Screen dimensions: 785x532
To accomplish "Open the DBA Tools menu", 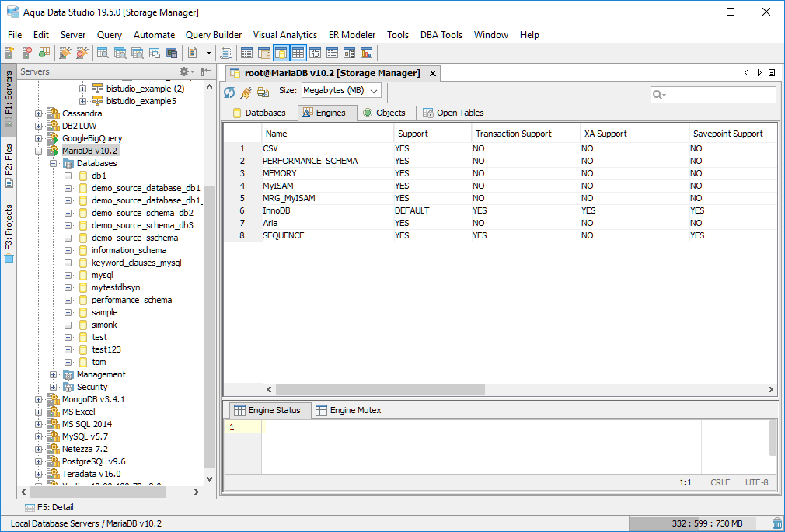I will (x=441, y=35).
